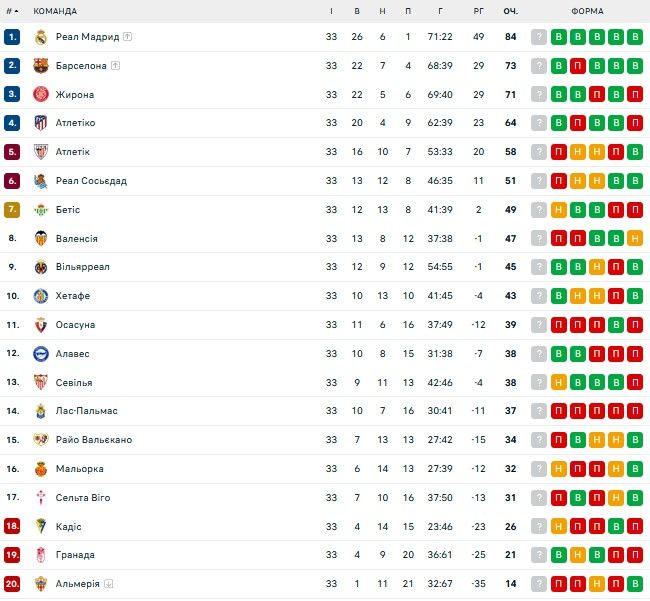Click the Valencia club crest
This screenshot has height=601, width=650.
pos(41,239)
